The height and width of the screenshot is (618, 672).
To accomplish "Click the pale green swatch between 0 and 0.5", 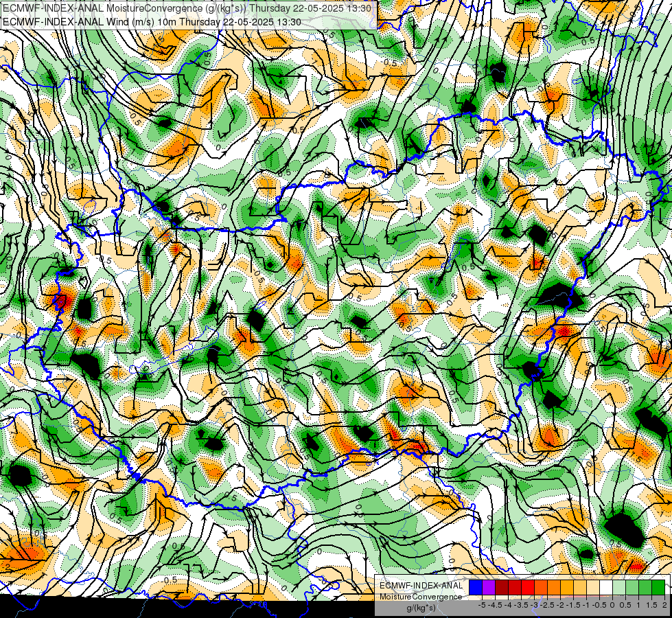I will pyautogui.click(x=619, y=587).
